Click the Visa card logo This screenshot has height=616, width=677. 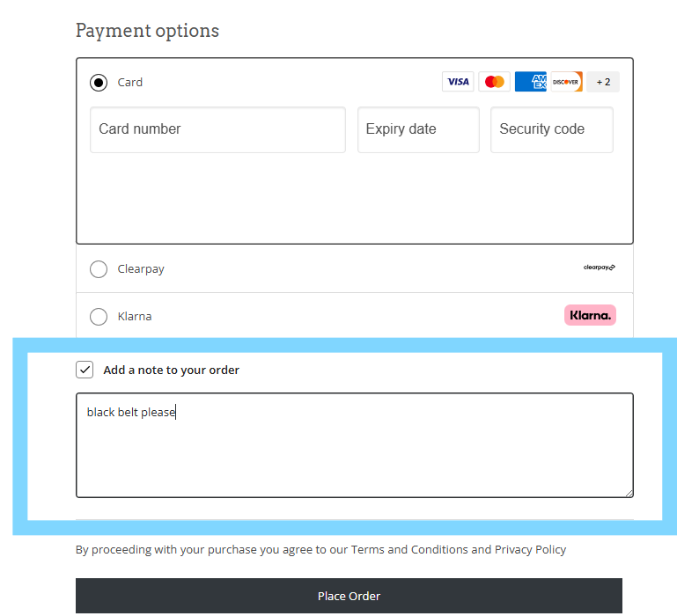click(458, 82)
